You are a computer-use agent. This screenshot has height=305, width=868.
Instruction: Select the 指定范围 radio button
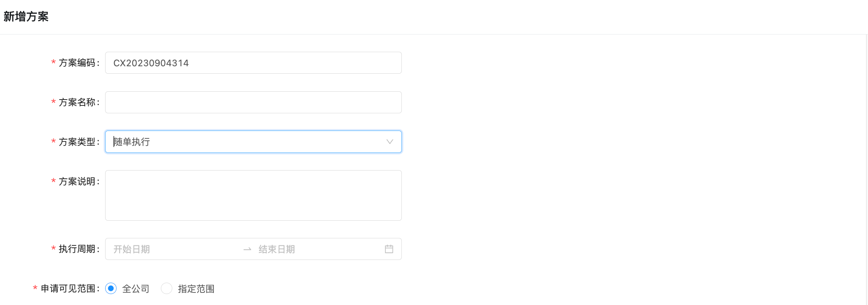(167, 289)
